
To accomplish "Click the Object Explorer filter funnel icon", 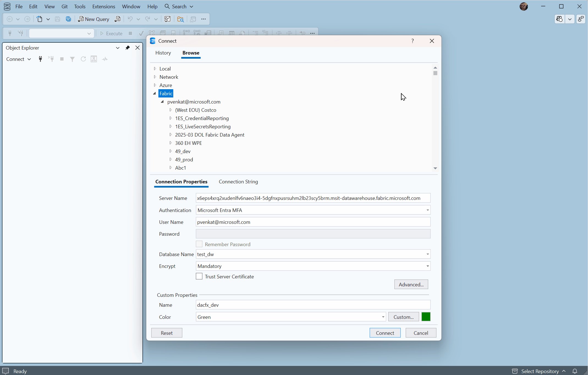I will click(72, 59).
